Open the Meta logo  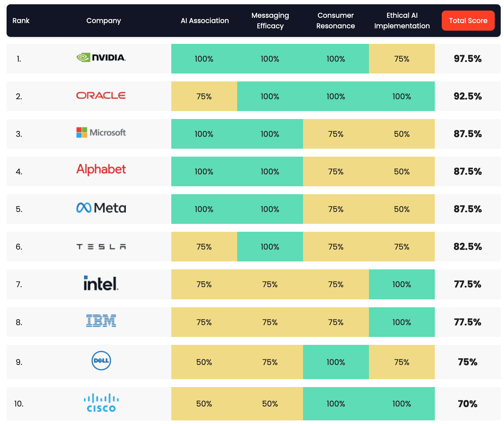click(x=101, y=208)
